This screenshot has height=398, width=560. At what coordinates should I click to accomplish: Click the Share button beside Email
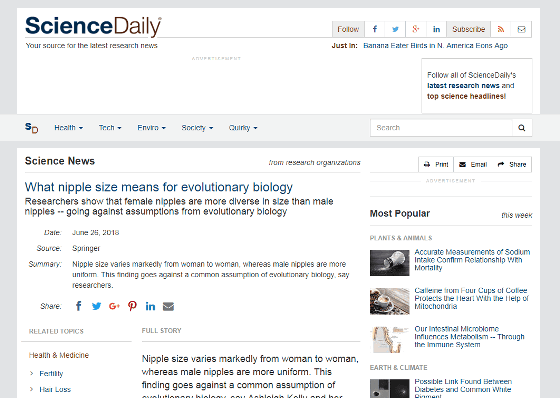(512, 164)
